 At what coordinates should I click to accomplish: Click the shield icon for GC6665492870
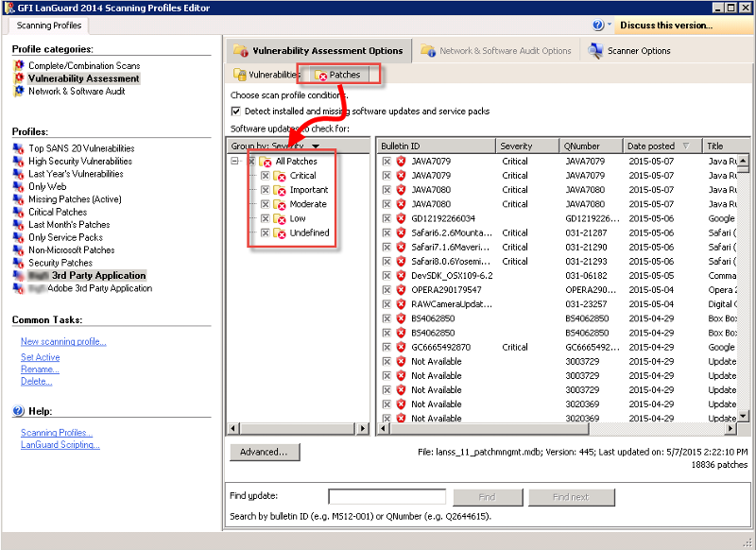point(401,347)
